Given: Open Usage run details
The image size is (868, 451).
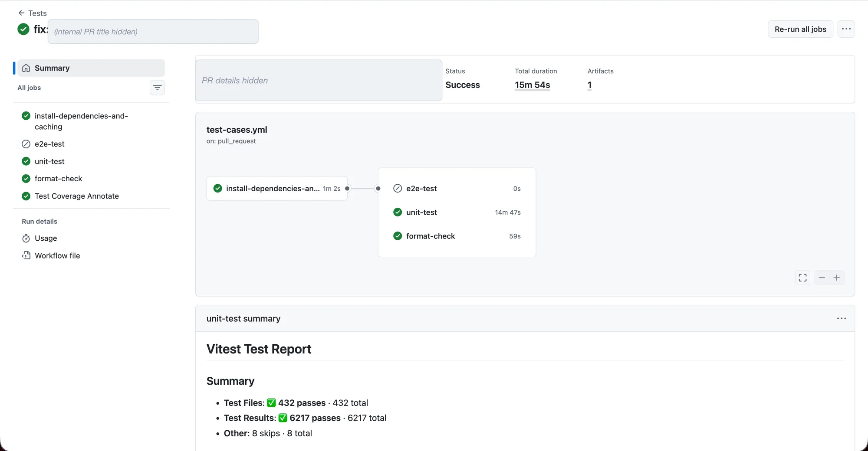Looking at the screenshot, I should point(91,238).
